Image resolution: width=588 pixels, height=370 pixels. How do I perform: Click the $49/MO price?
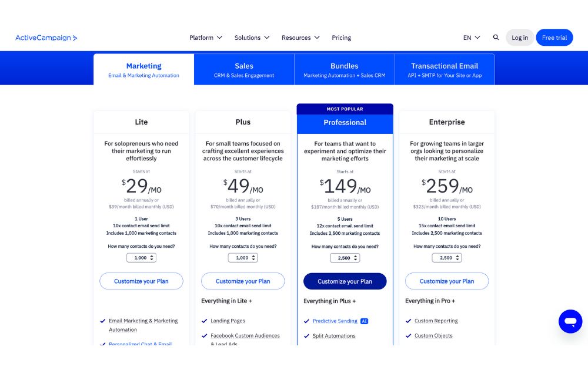coord(243,186)
